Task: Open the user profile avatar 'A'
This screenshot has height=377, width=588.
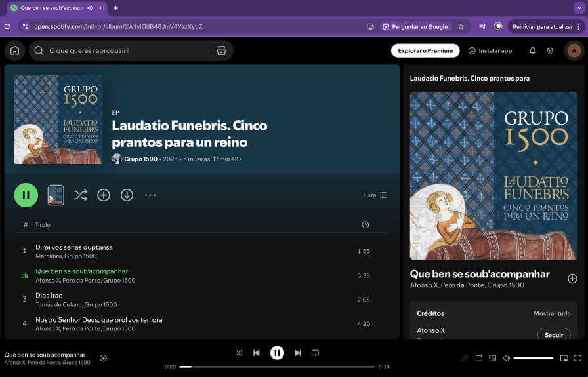Action: 574,50
